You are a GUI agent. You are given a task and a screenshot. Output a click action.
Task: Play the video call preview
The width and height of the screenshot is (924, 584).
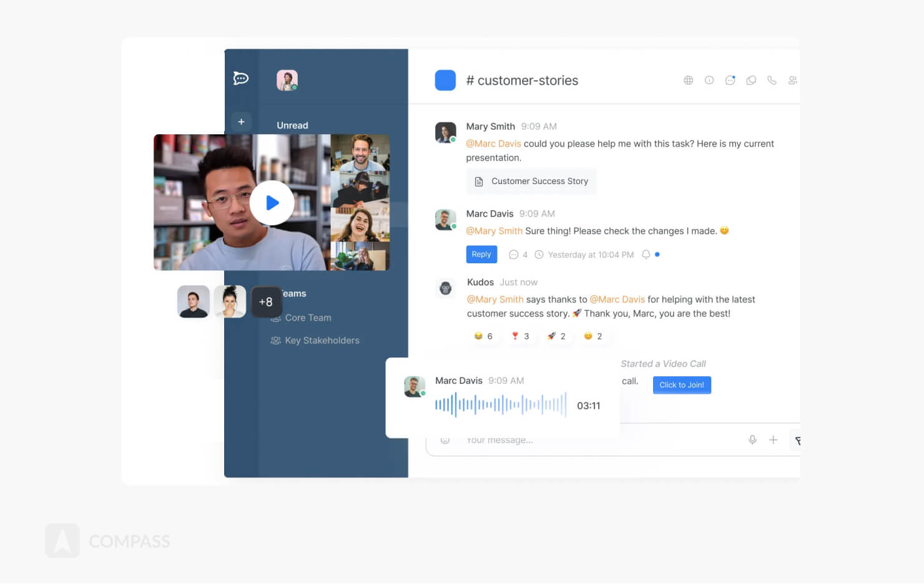coord(272,203)
